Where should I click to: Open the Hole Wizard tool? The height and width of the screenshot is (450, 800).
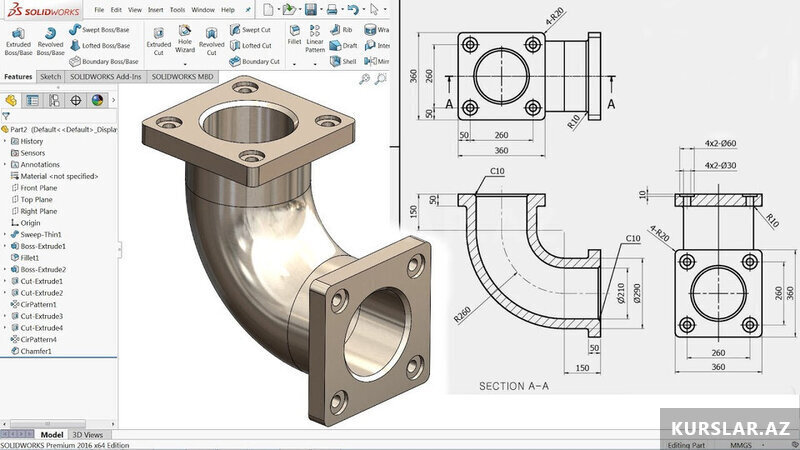(x=185, y=39)
